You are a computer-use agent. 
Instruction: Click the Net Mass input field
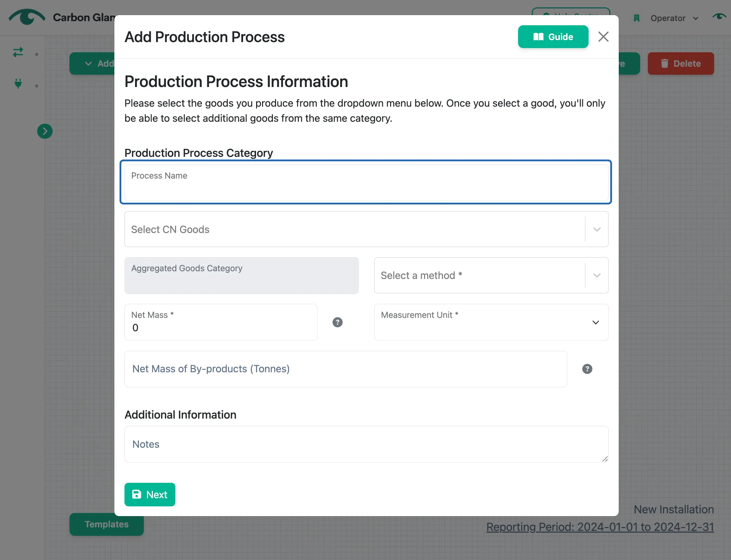[x=221, y=322]
